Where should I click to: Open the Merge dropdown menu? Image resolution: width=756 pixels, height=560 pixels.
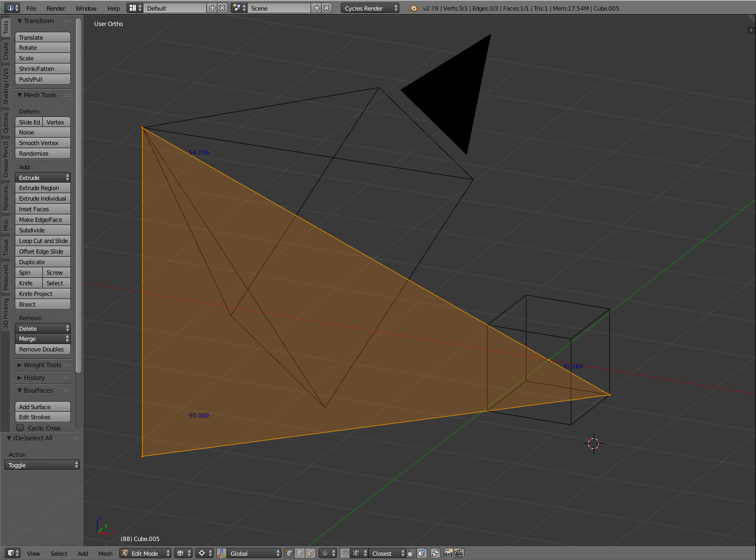43,339
